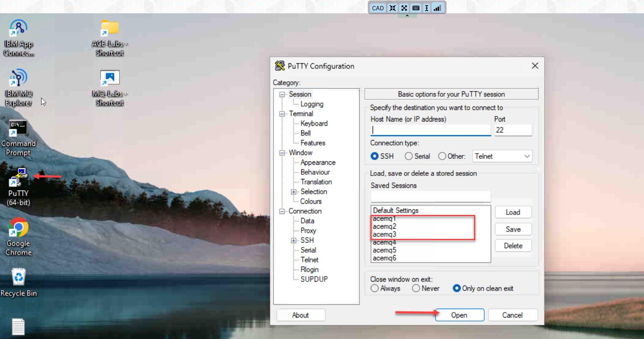This screenshot has width=644, height=339.
Task: Select the Recycle Bin icon
Action: pos(18,282)
